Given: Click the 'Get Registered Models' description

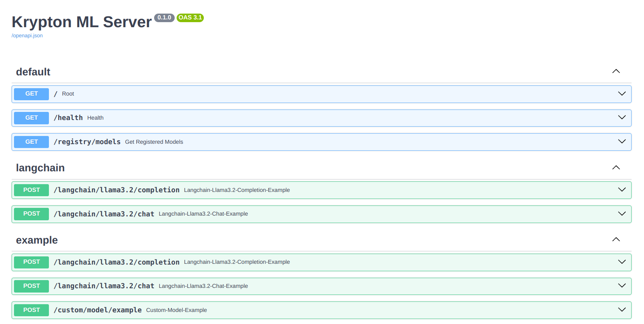Looking at the screenshot, I should point(154,142).
